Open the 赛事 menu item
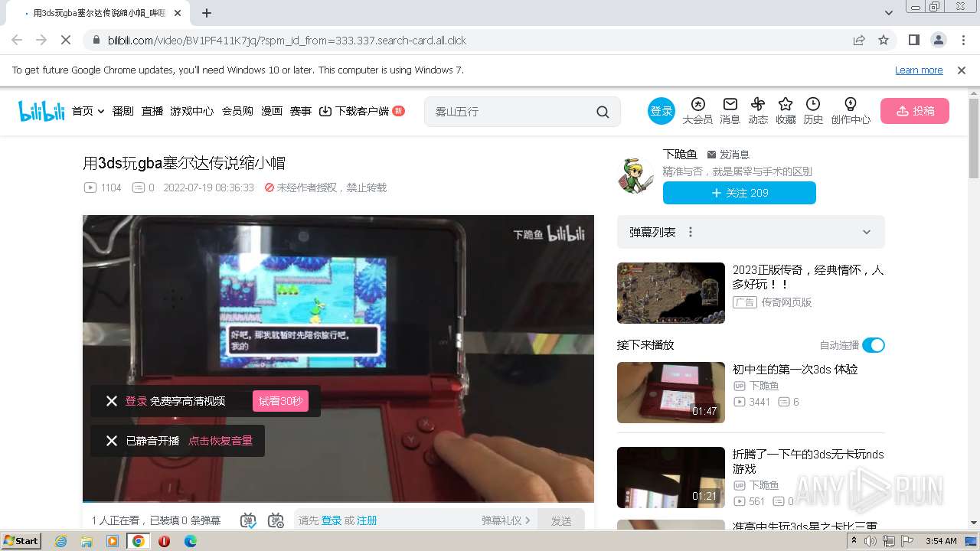The width and height of the screenshot is (980, 551). point(301,111)
